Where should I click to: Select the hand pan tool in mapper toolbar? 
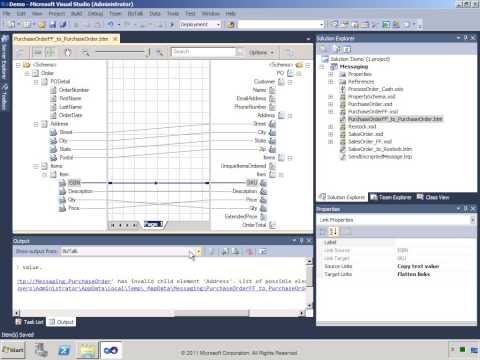[x=68, y=52]
